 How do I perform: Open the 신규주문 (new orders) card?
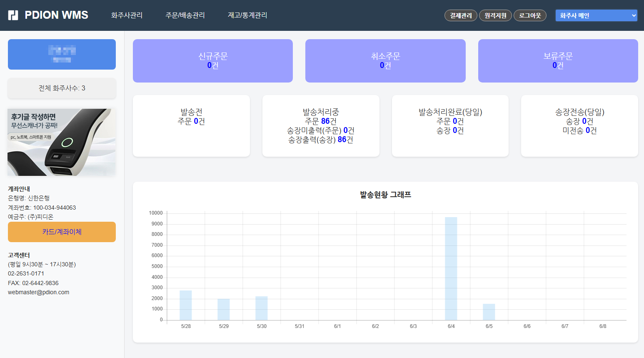click(x=212, y=60)
